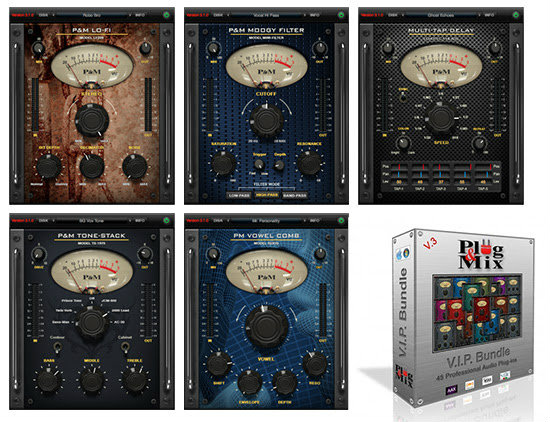Click the Speed selector knob on Multi-Tap Delay
Viewport: 550px width, 422px height.
441,119
